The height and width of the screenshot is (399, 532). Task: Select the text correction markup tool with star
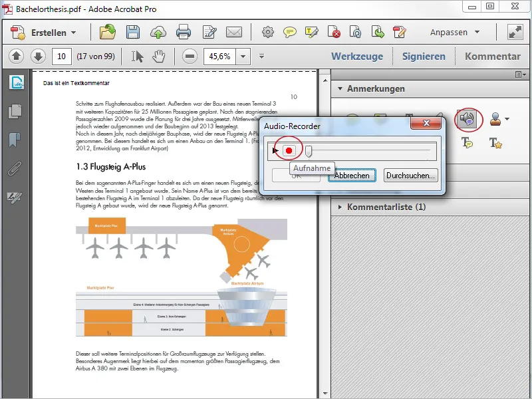coord(495,143)
